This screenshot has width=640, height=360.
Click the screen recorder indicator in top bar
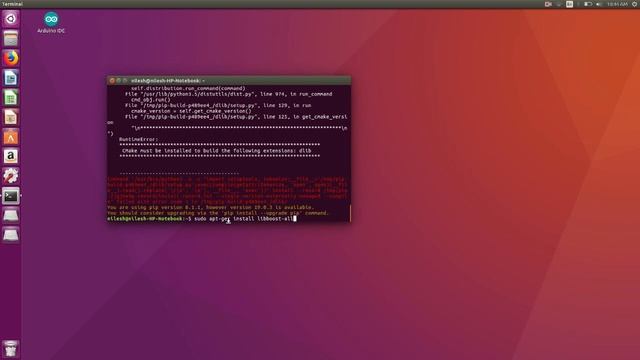[x=548, y=4]
